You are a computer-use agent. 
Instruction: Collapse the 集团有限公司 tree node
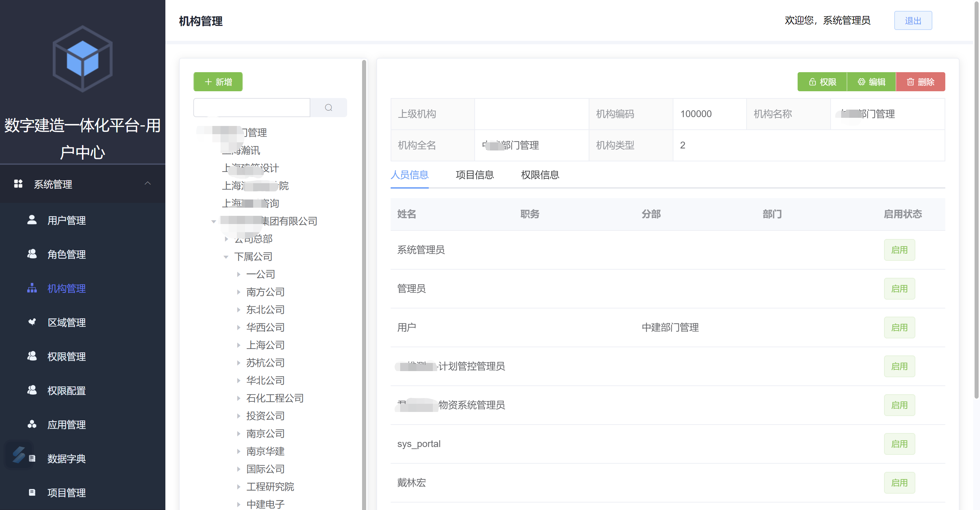tap(213, 222)
